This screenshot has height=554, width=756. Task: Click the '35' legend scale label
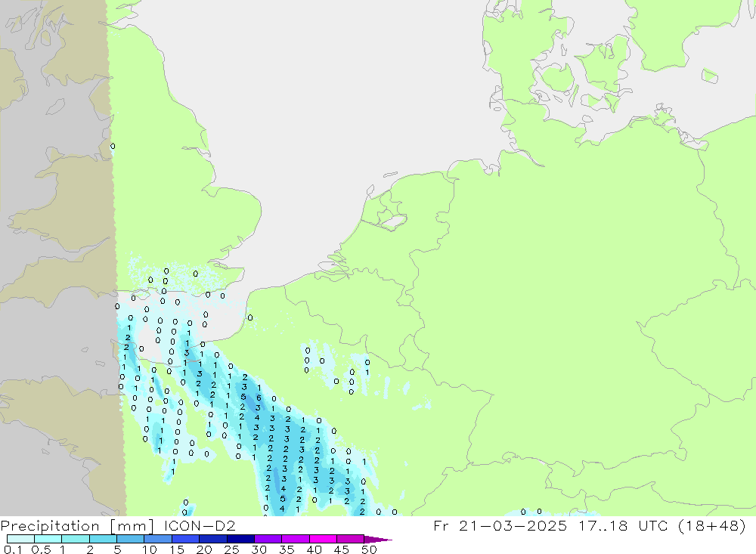point(287,549)
